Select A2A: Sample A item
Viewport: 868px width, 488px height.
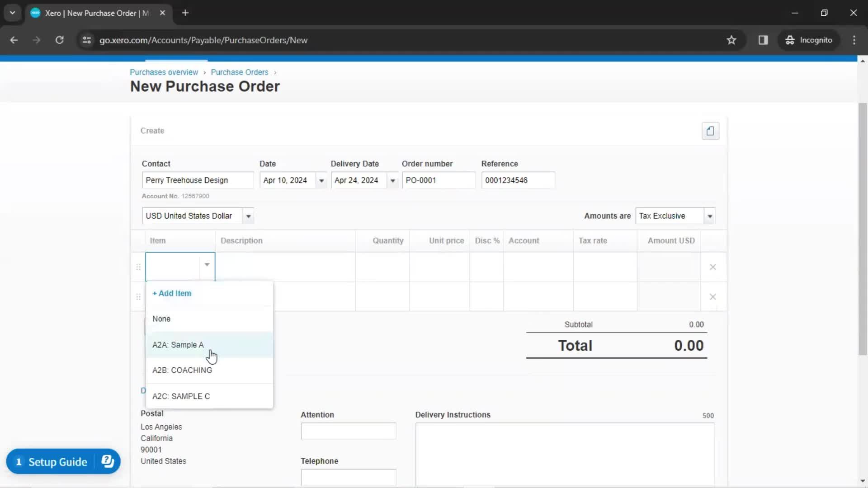point(209,345)
